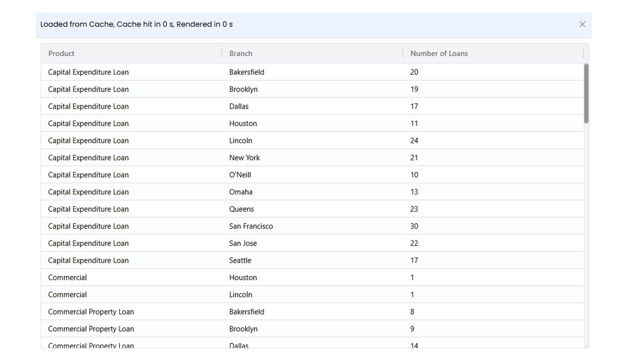The image size is (628, 364).
Task: Select the O'Neill branch cell
Action: click(240, 175)
